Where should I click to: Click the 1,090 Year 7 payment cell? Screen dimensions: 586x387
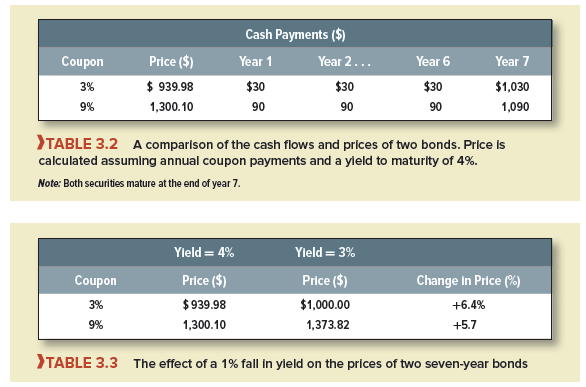click(x=515, y=107)
